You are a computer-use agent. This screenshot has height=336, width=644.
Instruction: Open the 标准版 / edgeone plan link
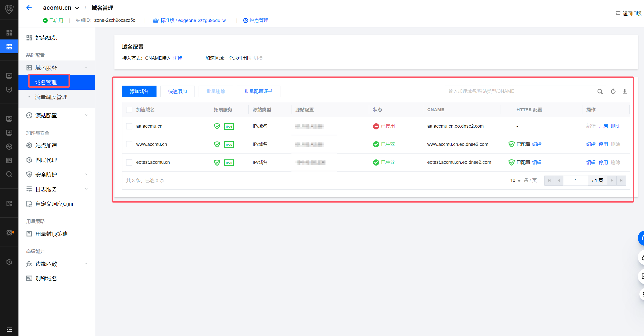(189, 20)
